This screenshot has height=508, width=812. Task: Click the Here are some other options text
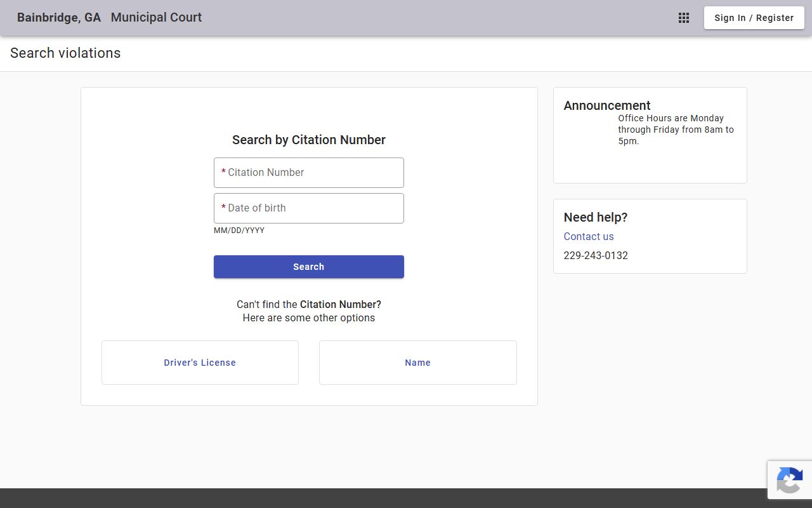click(309, 317)
